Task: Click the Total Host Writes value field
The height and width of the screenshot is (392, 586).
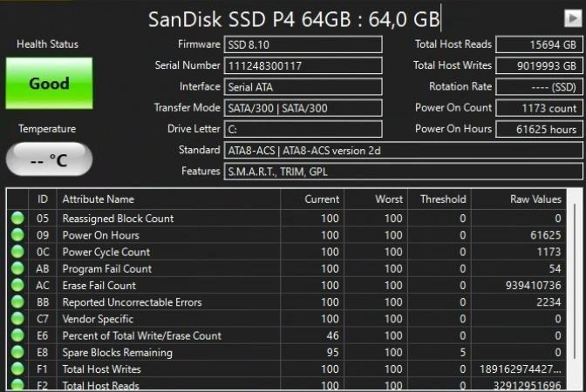Action: [x=539, y=65]
